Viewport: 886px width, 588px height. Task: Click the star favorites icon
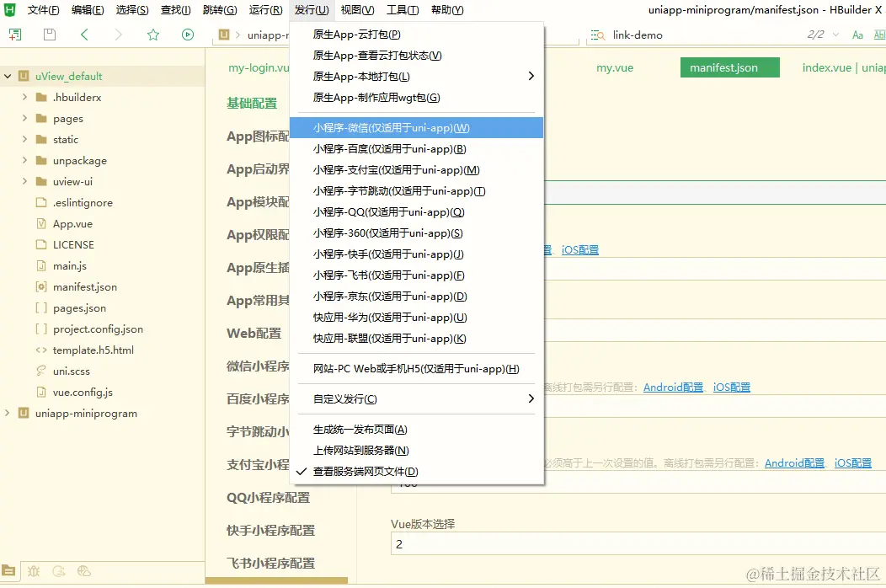coord(152,35)
